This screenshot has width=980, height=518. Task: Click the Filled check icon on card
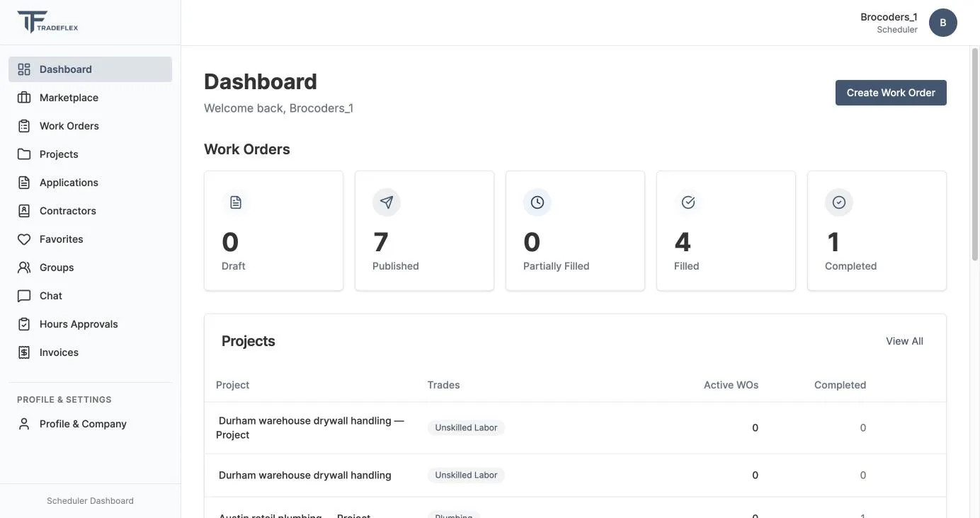[x=688, y=202]
